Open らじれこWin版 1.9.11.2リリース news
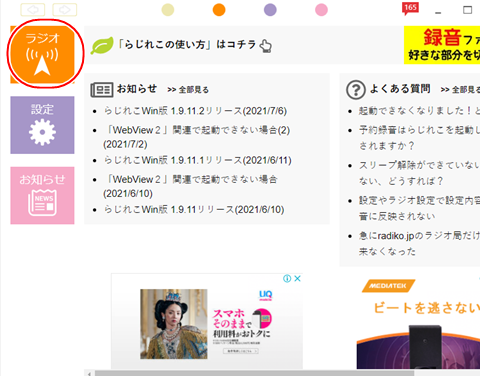The height and width of the screenshot is (376, 480). click(x=195, y=111)
